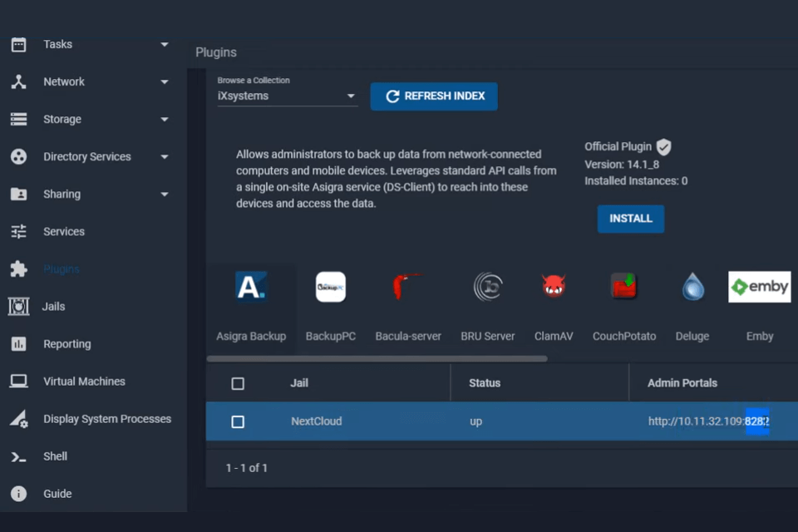Screen dimensions: 798x532
Task: Switch to the Jails section
Action: point(53,306)
